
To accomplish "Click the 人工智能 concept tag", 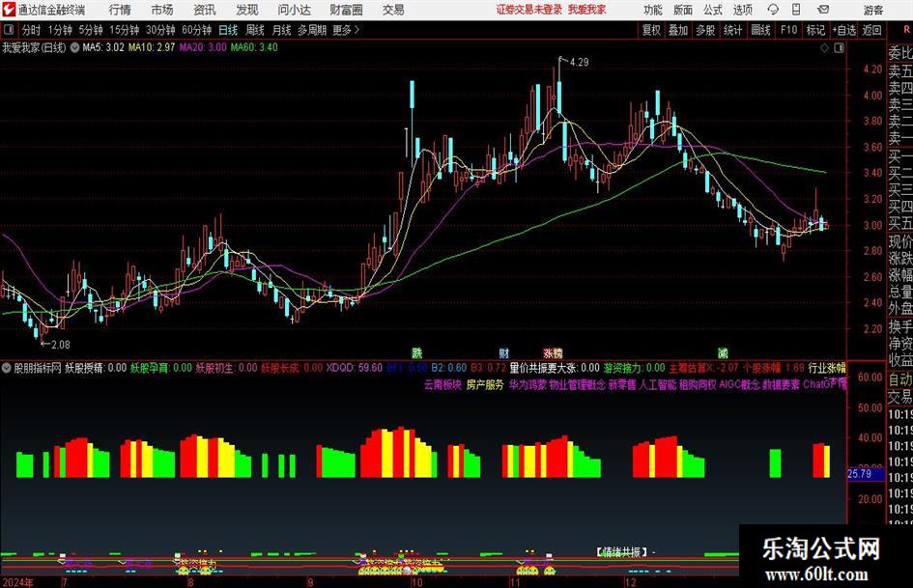I will pos(657,385).
